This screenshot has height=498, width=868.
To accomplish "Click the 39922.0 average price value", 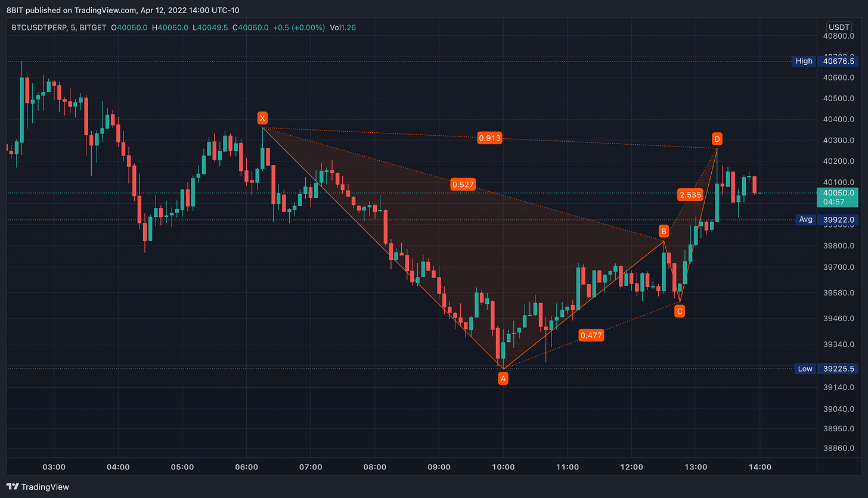I will click(x=838, y=219).
